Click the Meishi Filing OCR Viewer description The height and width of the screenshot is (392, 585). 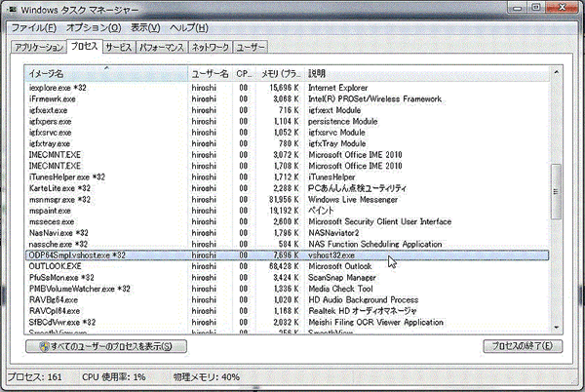[376, 322]
